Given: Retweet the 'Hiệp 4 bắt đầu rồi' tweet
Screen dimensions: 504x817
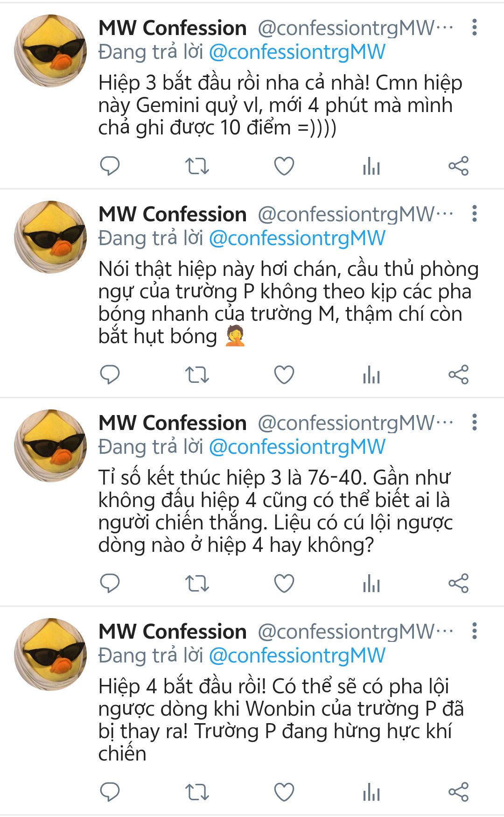Looking at the screenshot, I should click(x=197, y=792).
